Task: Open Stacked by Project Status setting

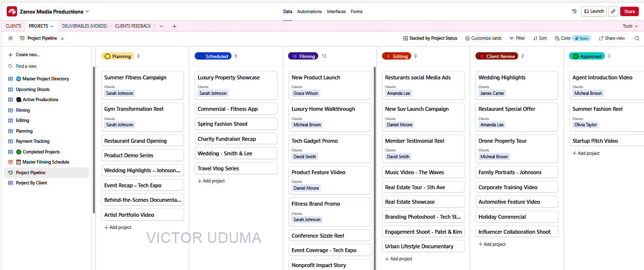Action: (430, 38)
